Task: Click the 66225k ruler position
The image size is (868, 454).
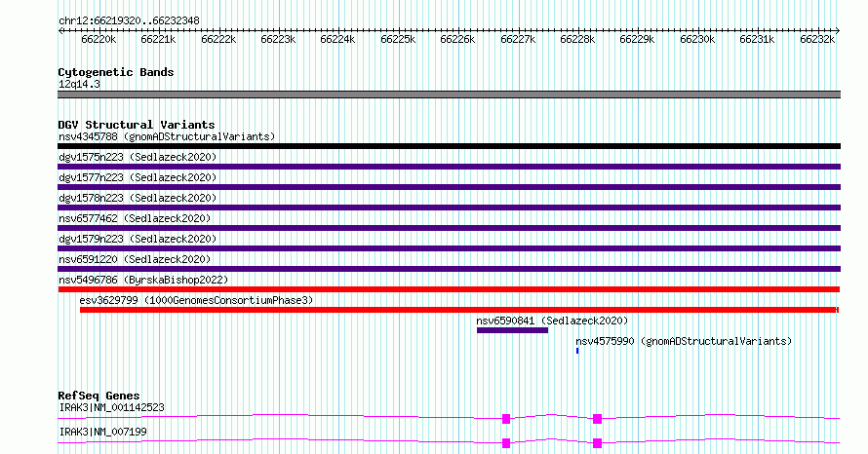Action: (x=398, y=40)
